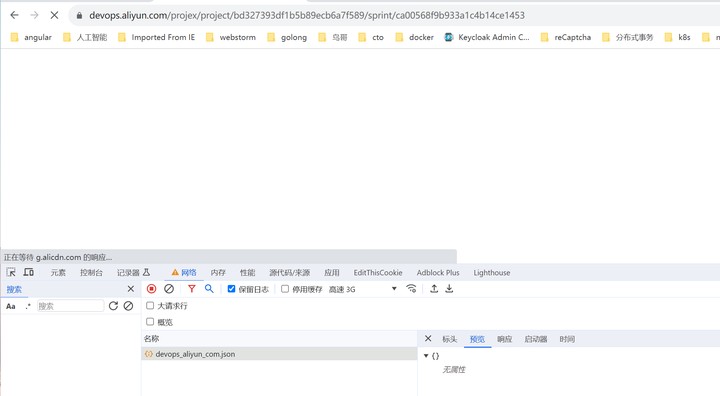The width and height of the screenshot is (720, 396).
Task: Open the reCaptcha bookmark folder
Action: [566, 37]
